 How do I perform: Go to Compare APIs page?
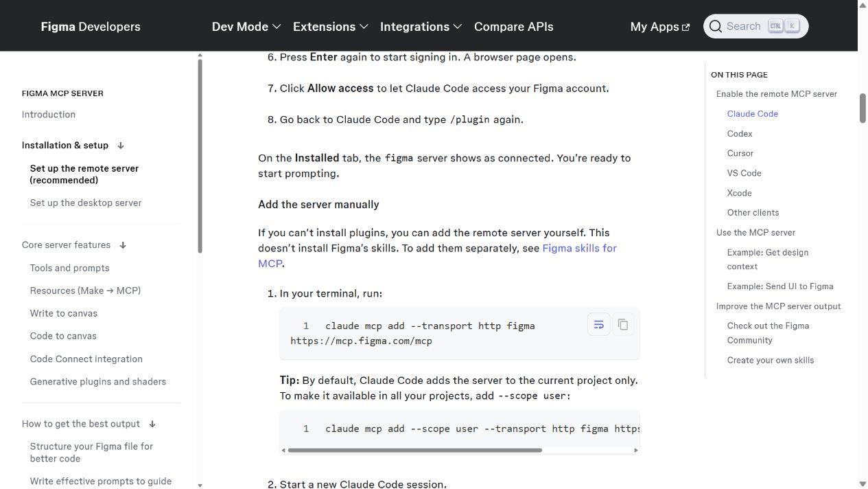514,27
